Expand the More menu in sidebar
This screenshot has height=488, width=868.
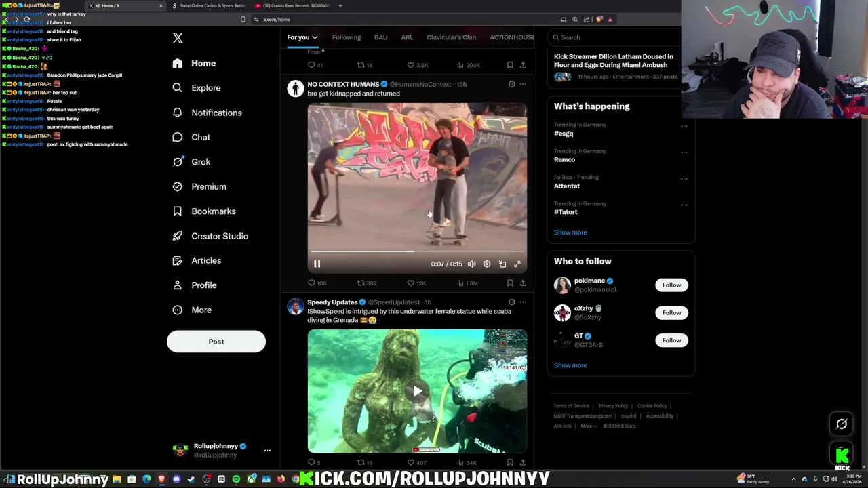pos(192,310)
